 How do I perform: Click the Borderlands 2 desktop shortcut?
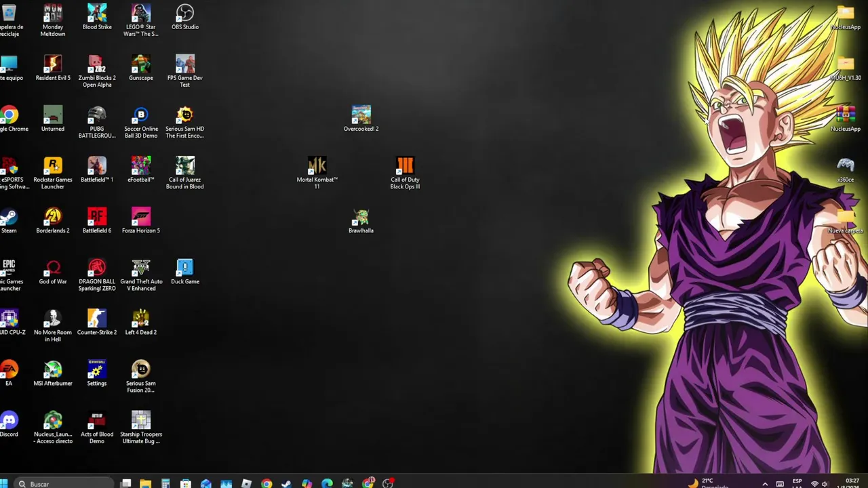(x=53, y=220)
